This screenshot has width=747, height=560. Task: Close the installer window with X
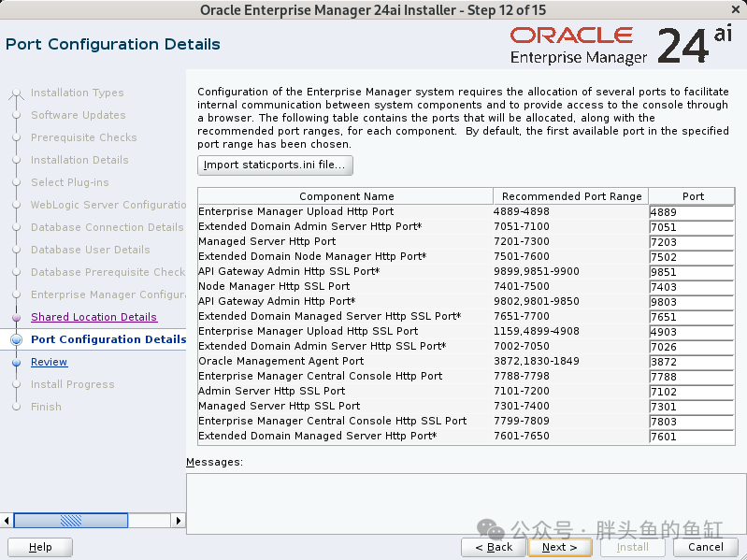pyautogui.click(x=736, y=9)
